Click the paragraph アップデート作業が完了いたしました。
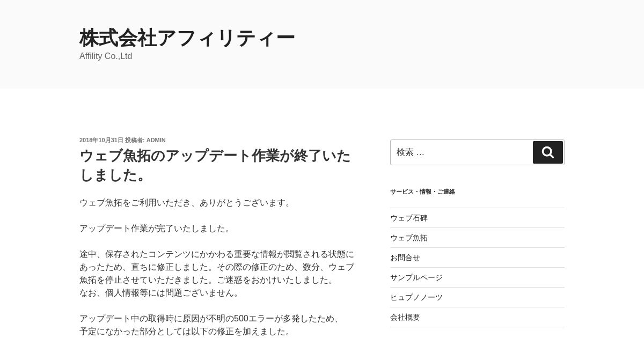 (x=157, y=229)
